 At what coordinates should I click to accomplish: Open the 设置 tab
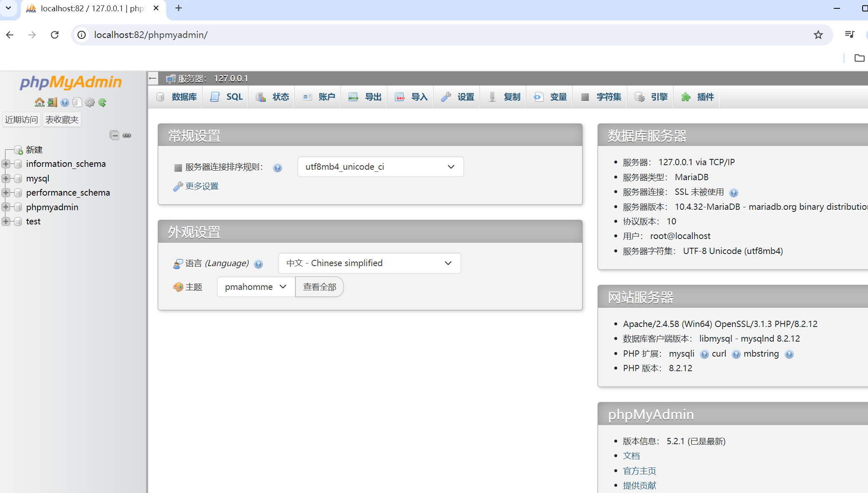pyautogui.click(x=457, y=97)
